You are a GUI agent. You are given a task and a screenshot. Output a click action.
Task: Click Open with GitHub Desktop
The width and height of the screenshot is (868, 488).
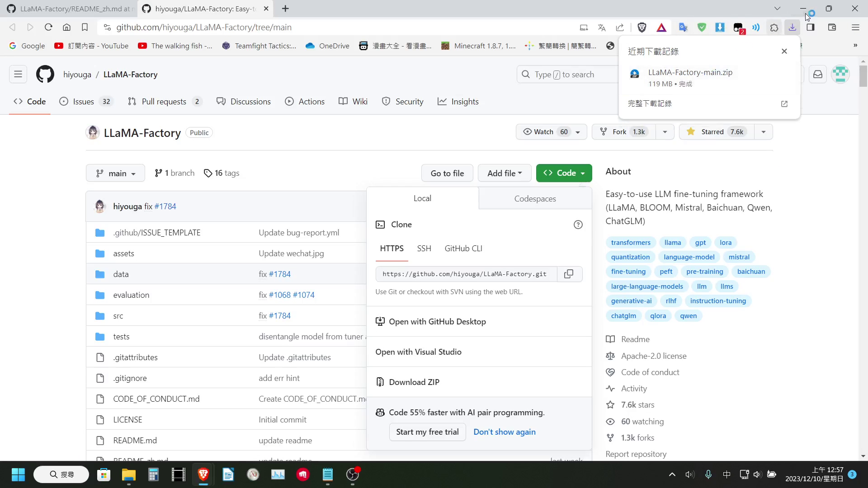pos(479,322)
